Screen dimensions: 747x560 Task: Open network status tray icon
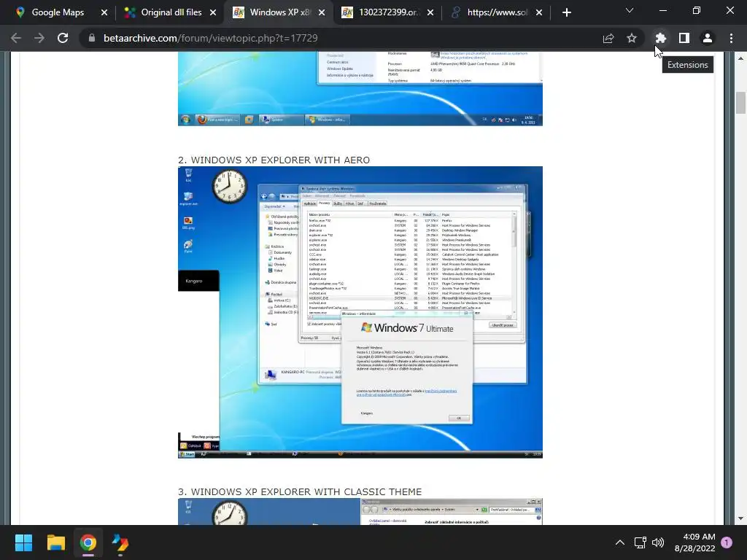tap(640, 542)
